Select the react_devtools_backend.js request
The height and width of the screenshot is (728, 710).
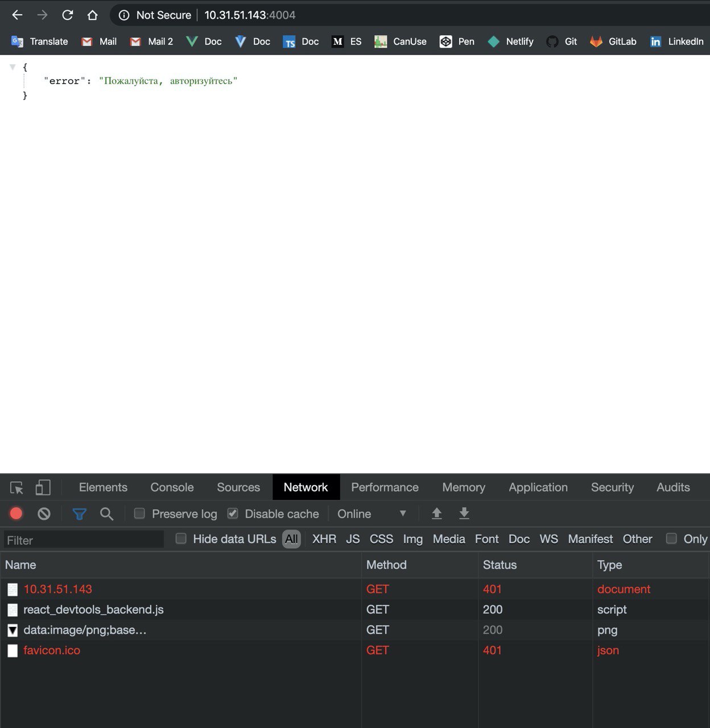[355, 610]
